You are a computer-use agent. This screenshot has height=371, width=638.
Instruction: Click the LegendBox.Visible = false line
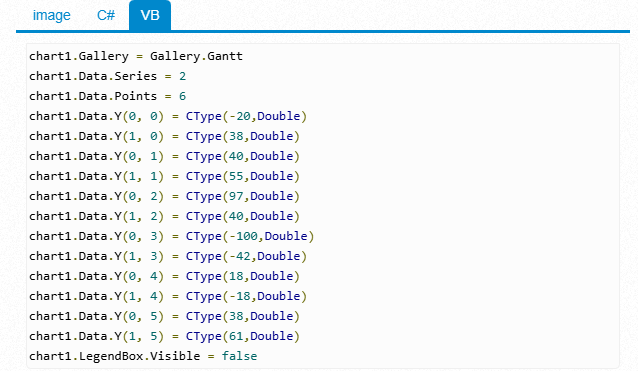click(143, 356)
